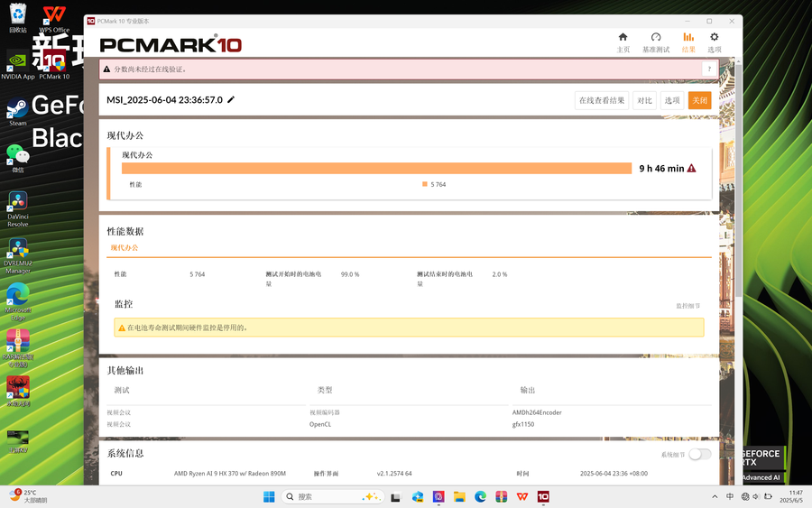Viewport: 812px width, 508px height.
Task: Click the 2.0 % ending battery value
Action: coord(500,274)
